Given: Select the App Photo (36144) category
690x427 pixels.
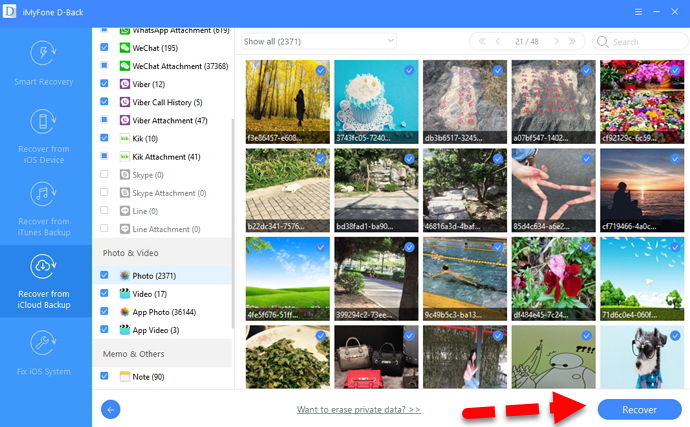Looking at the screenshot, I should (x=164, y=312).
